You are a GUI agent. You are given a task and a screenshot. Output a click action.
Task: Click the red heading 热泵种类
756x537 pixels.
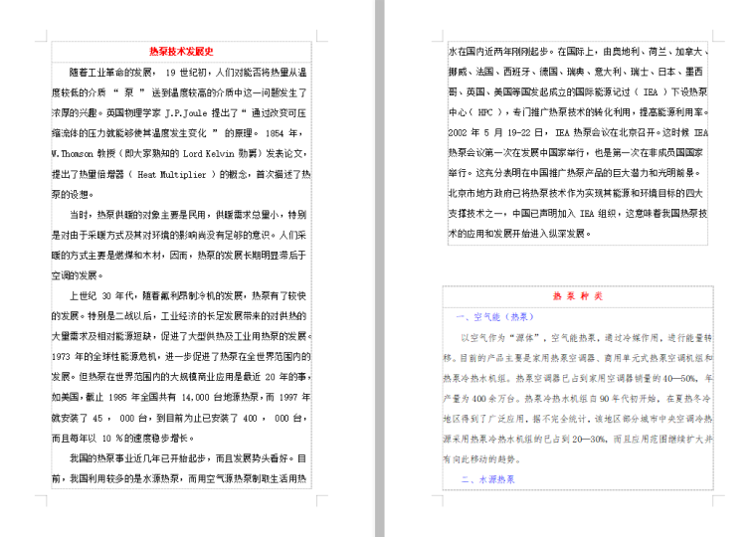[x=578, y=296]
